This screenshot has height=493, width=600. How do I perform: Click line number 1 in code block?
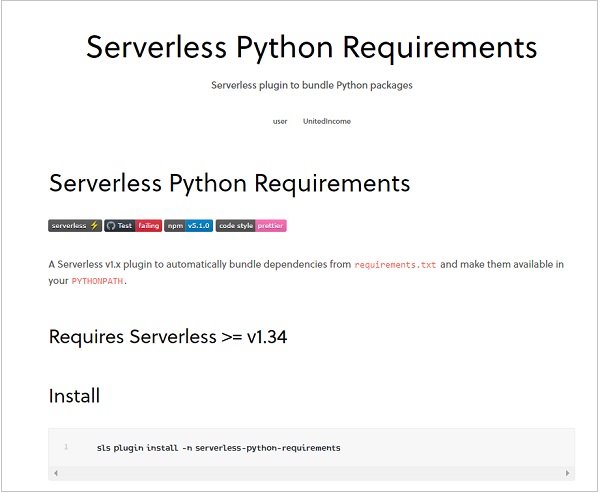66,447
